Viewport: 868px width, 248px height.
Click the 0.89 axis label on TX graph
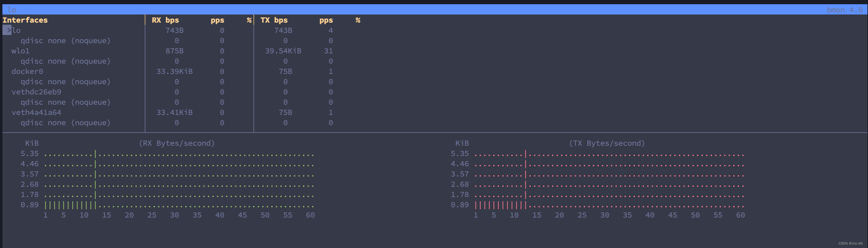(x=460, y=205)
